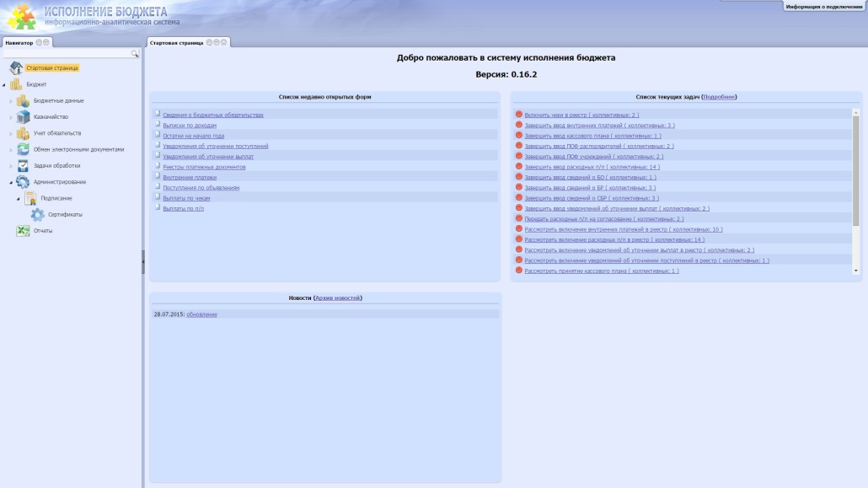This screenshot has width=868, height=488.
Task: Click the document icon next to Остатки на начало года
Action: 158,135
